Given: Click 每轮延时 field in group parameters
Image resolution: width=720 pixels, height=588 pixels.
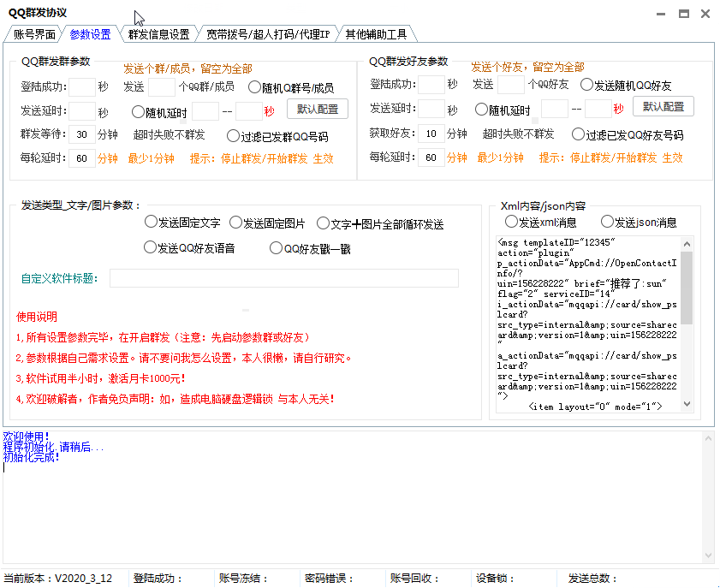Looking at the screenshot, I should click(x=81, y=158).
